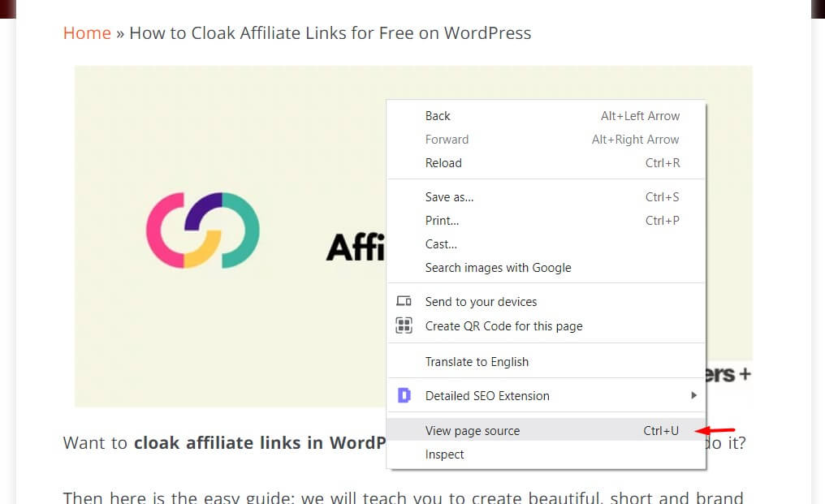This screenshot has width=825, height=504.
Task: Click the Home breadcrumb link
Action: (87, 33)
